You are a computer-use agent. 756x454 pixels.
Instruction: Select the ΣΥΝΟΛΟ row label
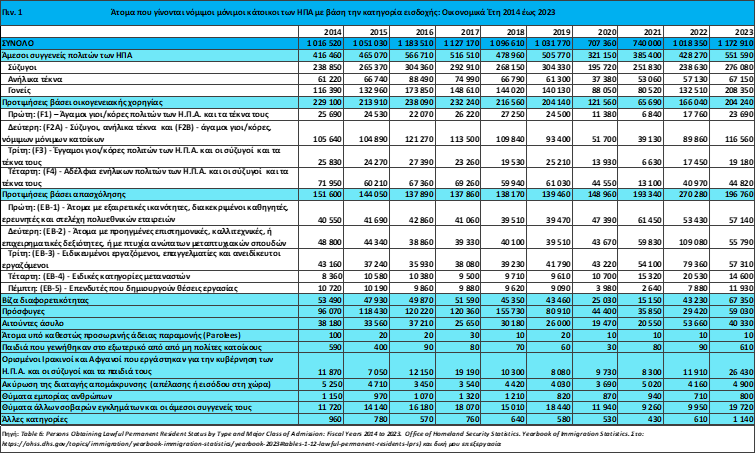pyautogui.click(x=19, y=46)
